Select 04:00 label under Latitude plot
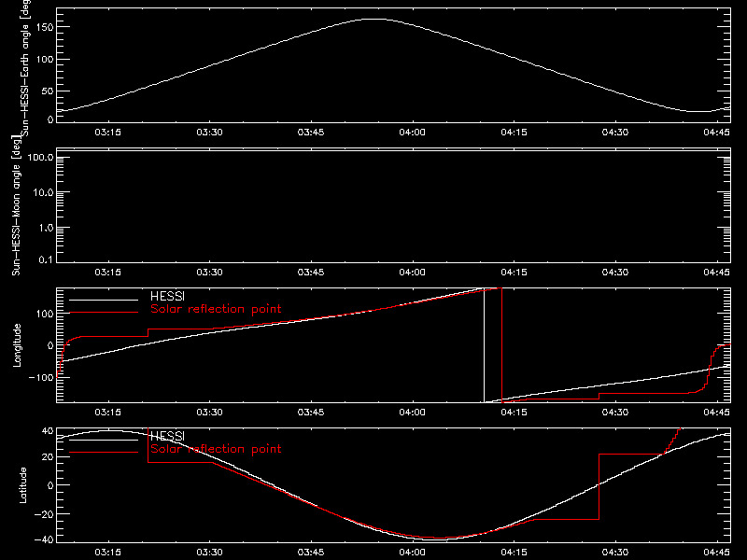The height and width of the screenshot is (560, 747). pyautogui.click(x=412, y=552)
